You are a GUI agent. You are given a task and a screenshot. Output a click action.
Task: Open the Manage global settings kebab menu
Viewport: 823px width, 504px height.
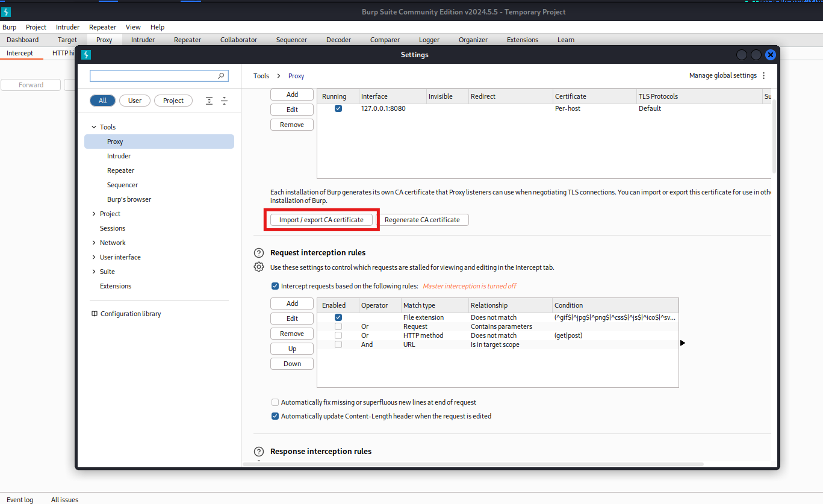(764, 76)
